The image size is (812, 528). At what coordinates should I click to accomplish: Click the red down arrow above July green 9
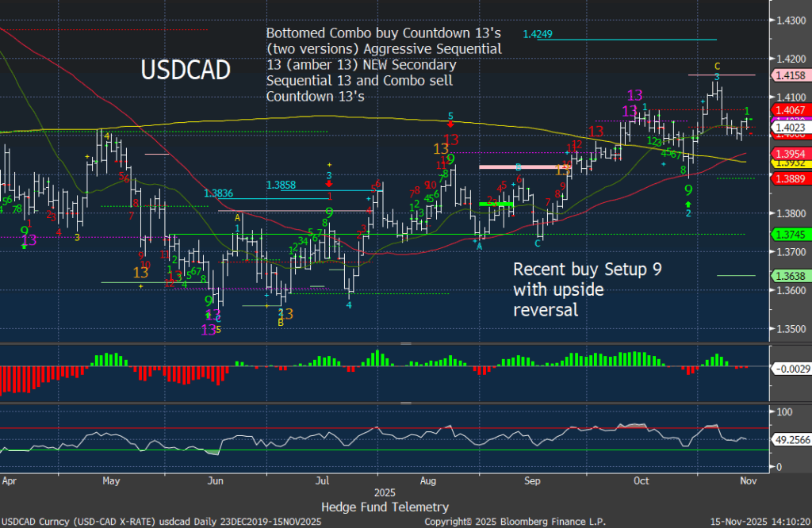coord(328,185)
